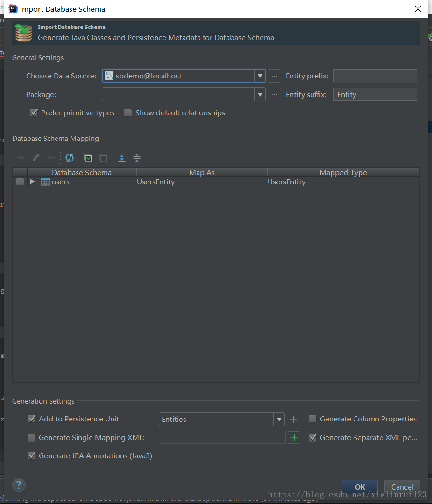Open the Entities persistence unit dropdown
432x504 pixels.
pyautogui.click(x=279, y=419)
